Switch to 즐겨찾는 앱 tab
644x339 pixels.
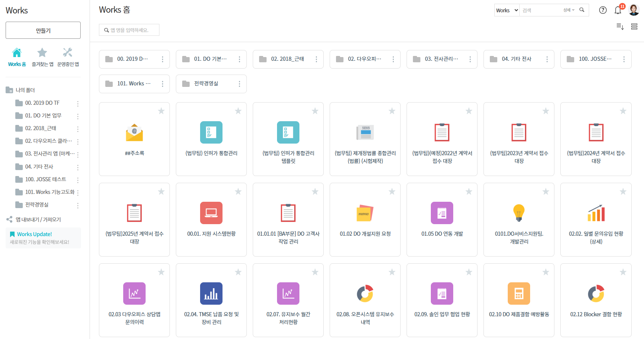tap(42, 57)
